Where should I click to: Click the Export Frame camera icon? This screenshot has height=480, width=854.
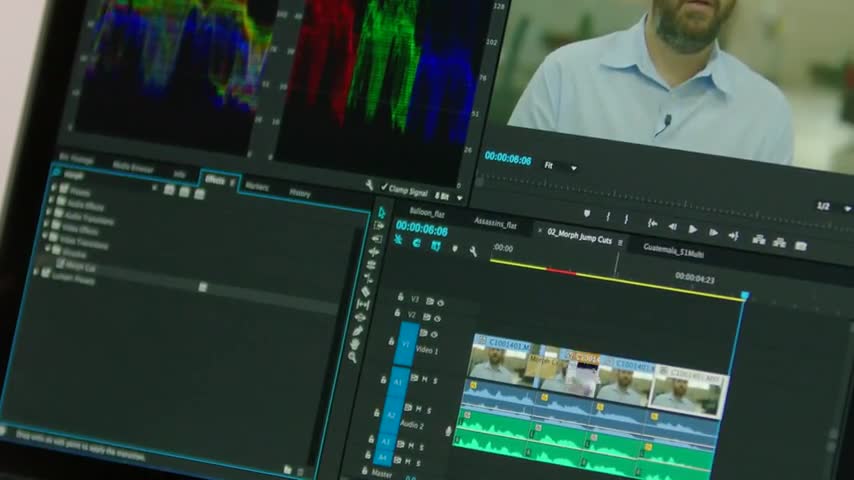pyautogui.click(x=800, y=246)
